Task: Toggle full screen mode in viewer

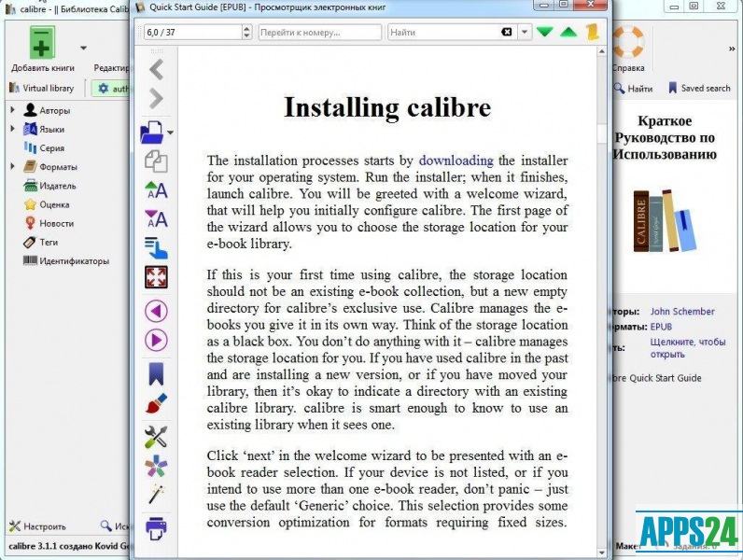Action: 157,277
